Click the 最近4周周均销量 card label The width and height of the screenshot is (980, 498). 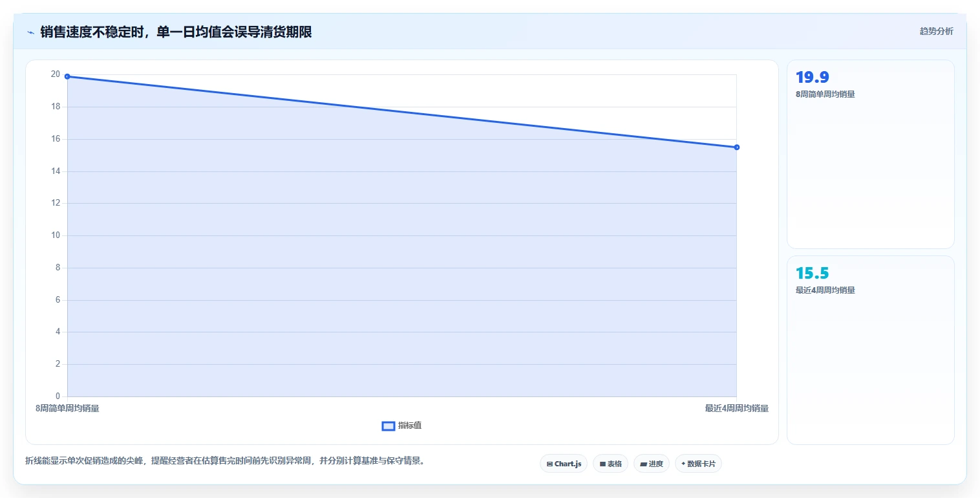pyautogui.click(x=826, y=290)
